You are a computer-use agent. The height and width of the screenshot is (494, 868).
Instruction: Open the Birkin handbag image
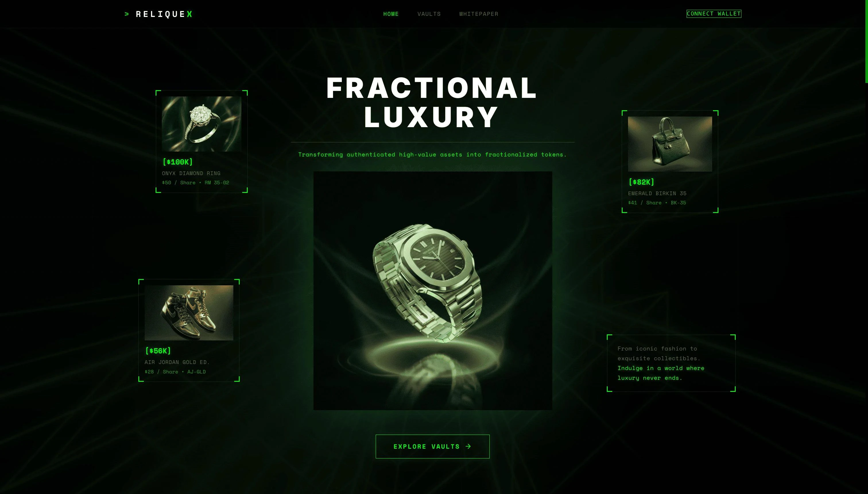(670, 144)
